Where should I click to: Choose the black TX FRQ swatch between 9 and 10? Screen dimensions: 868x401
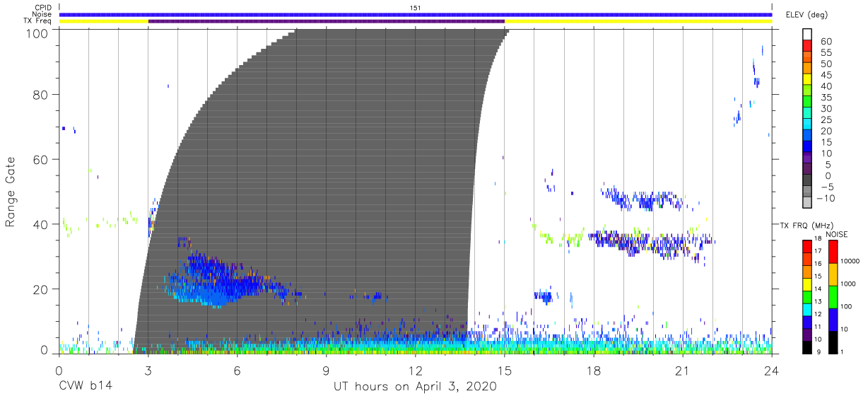(807, 347)
